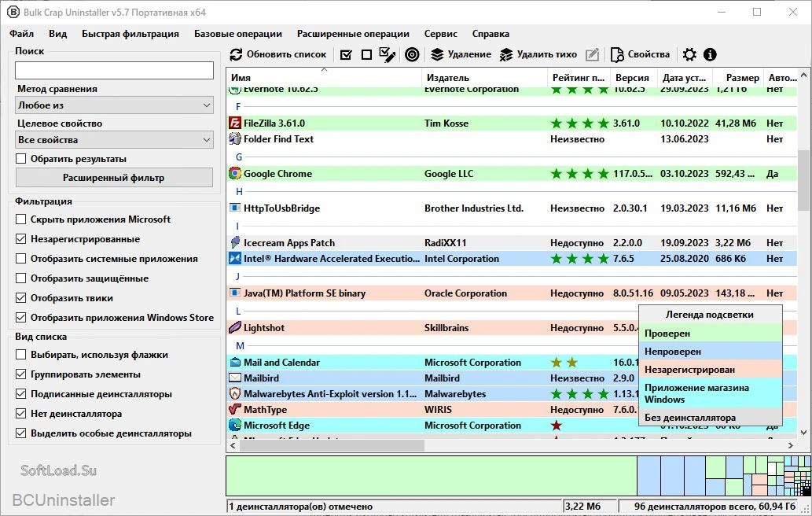Click the Свойства document icon
The image size is (812, 516).
617,54
